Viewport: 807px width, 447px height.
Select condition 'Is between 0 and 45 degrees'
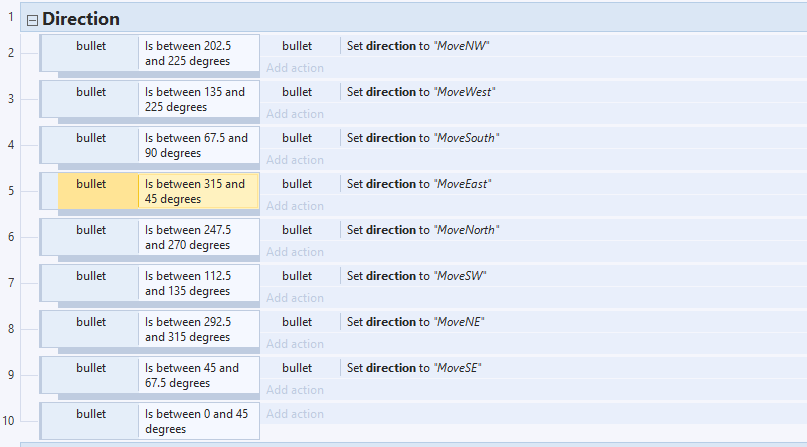coord(196,421)
